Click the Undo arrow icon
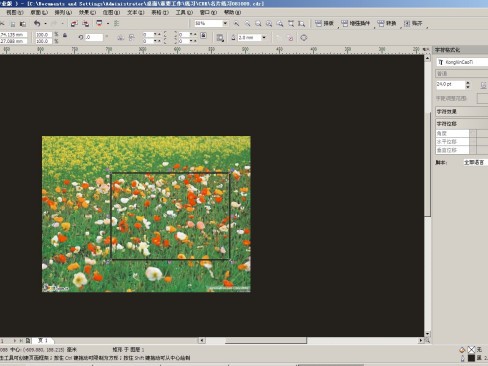This screenshot has height=366, width=488. (x=37, y=23)
